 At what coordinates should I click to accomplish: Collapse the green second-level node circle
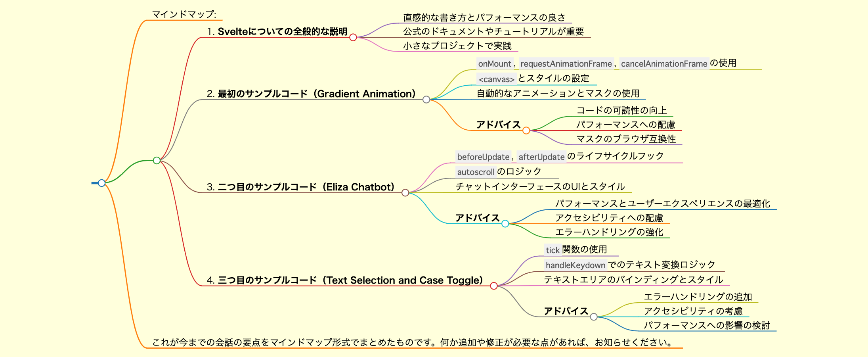coord(157,160)
